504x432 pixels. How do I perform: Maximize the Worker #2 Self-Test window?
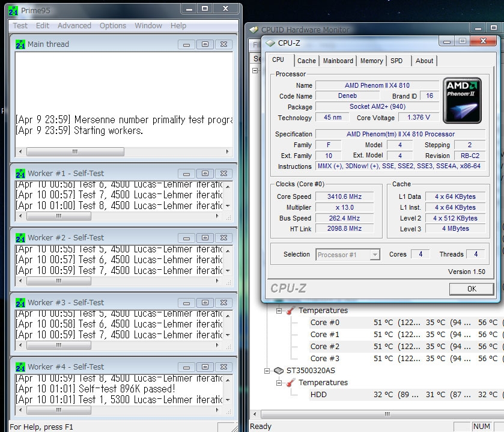[205, 238]
